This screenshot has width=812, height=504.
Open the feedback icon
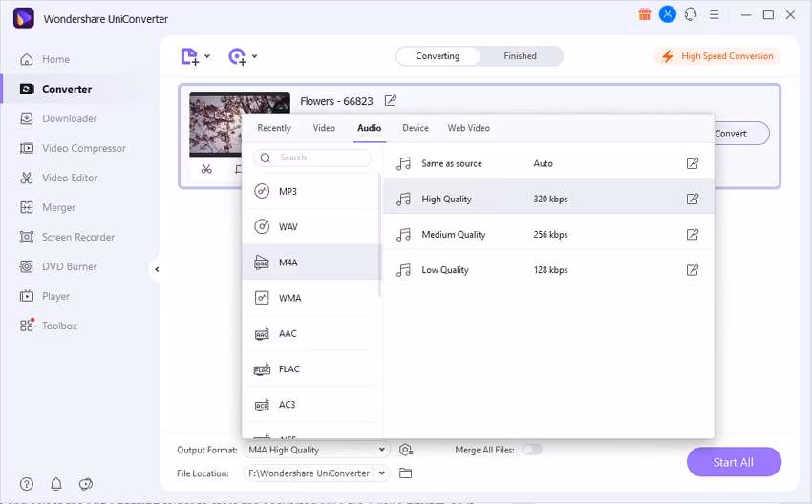(x=85, y=484)
